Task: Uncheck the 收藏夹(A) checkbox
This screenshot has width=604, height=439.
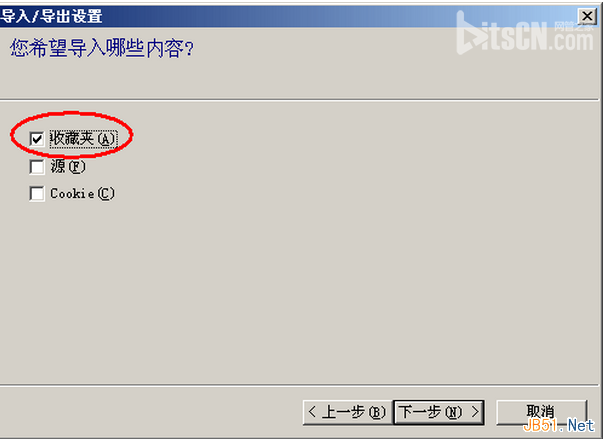Action: 37,139
